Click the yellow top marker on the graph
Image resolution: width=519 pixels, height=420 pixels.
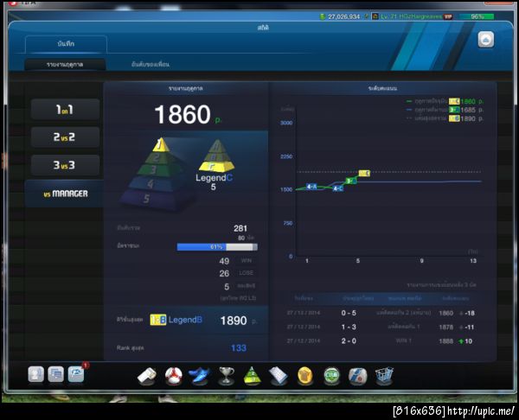click(364, 173)
